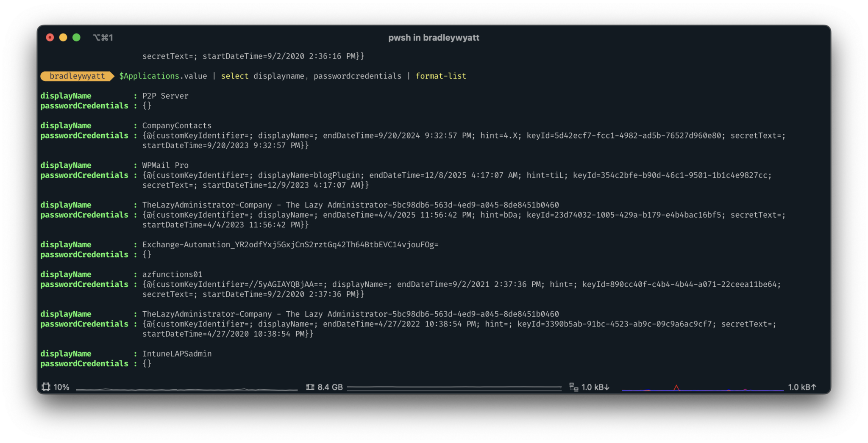Click the $Applications variable in command
868x443 pixels.
pyautogui.click(x=149, y=76)
